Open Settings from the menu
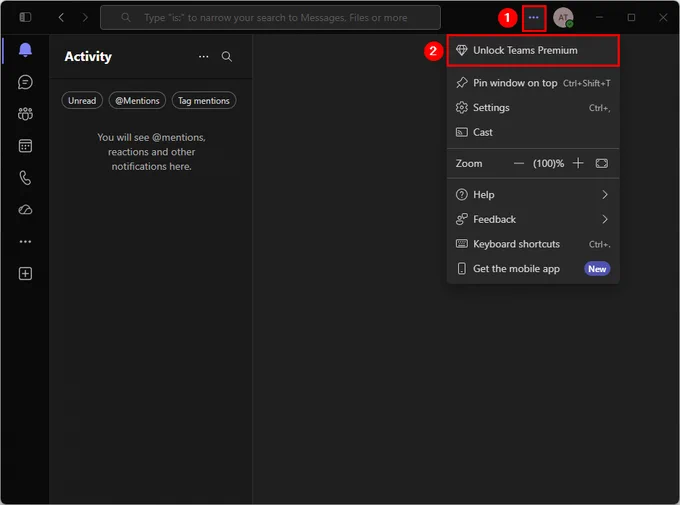 533,108
